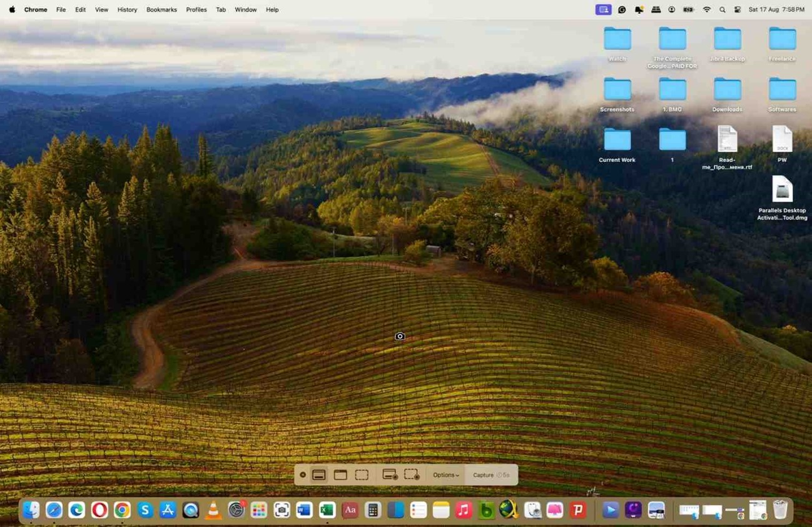The height and width of the screenshot is (527, 812).
Task: Open Microsoft Excel from the Dock
Action: [327, 510]
